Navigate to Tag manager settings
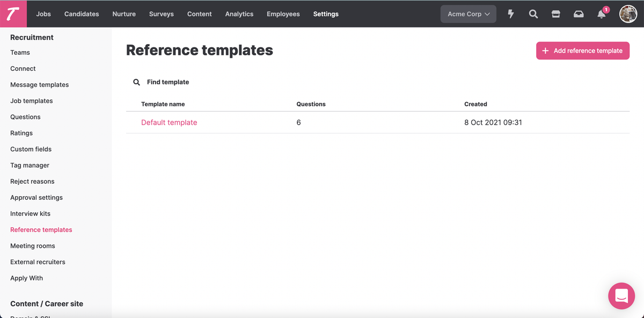644x318 pixels. pos(30,165)
